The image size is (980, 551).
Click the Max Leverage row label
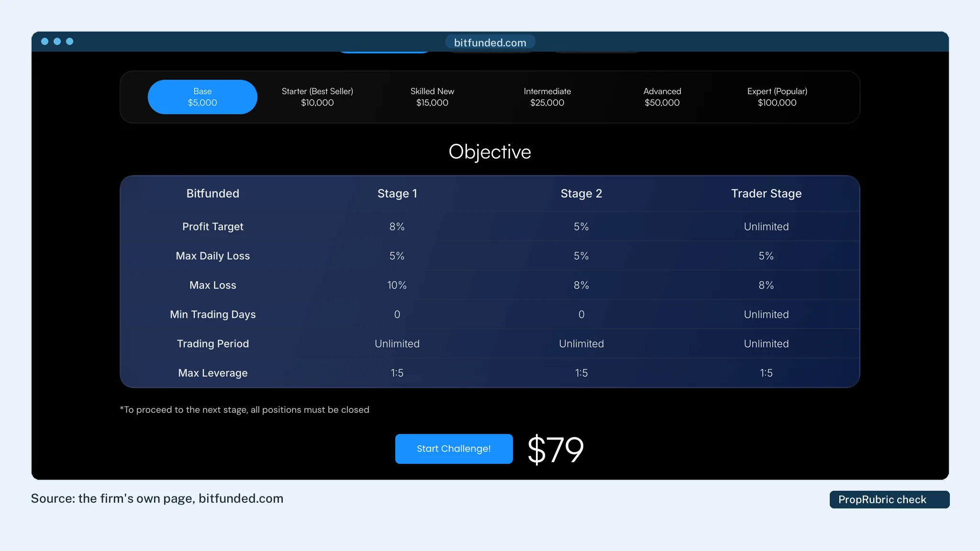pos(213,373)
